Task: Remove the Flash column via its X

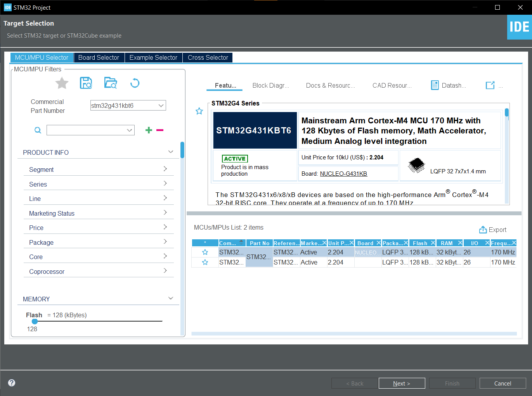Action: (433, 243)
